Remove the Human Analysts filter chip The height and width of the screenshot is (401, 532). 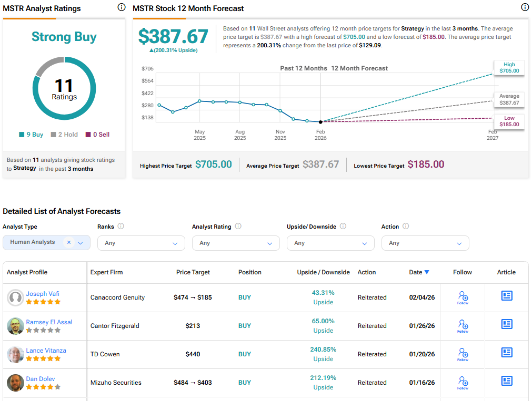point(69,243)
